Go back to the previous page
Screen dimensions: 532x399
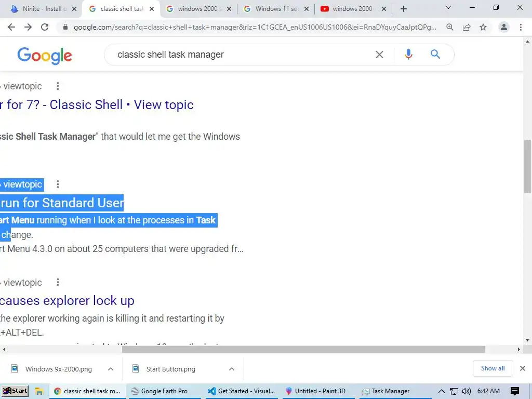pos(11,27)
